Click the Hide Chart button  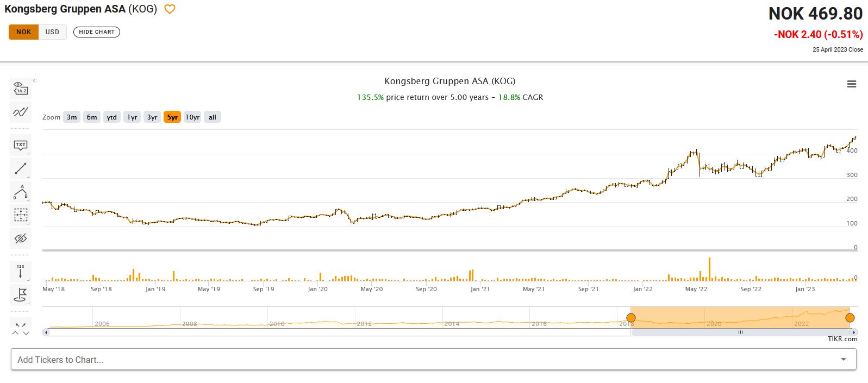tap(97, 32)
